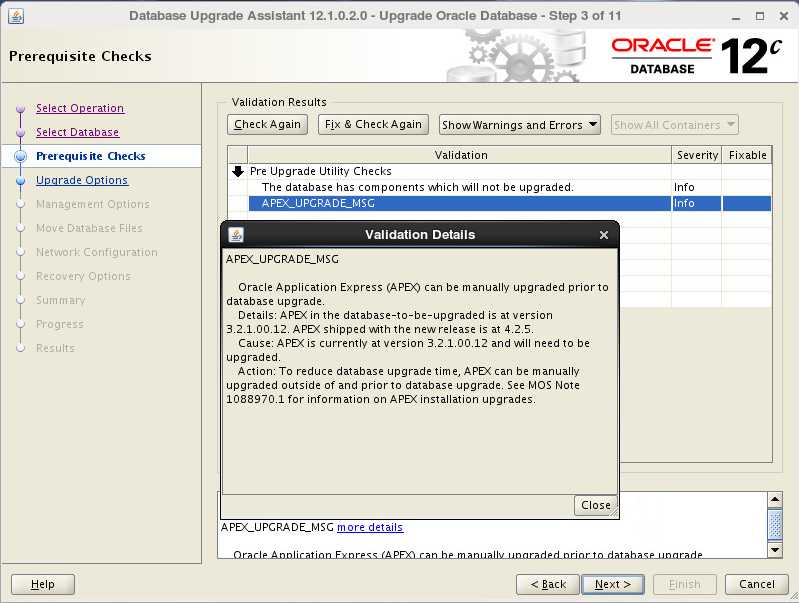Image resolution: width=799 pixels, height=603 pixels.
Task: Click the Help button
Action: pyautogui.click(x=43, y=584)
